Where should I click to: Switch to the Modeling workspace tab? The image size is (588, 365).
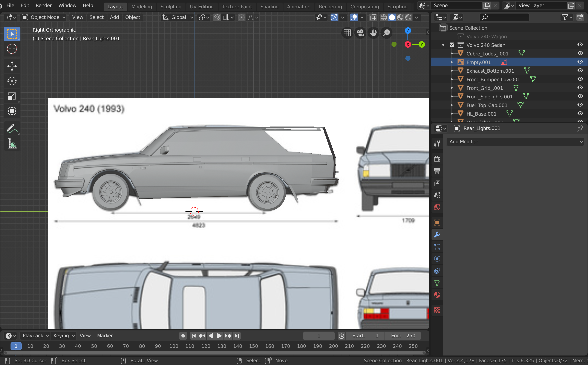point(142,6)
